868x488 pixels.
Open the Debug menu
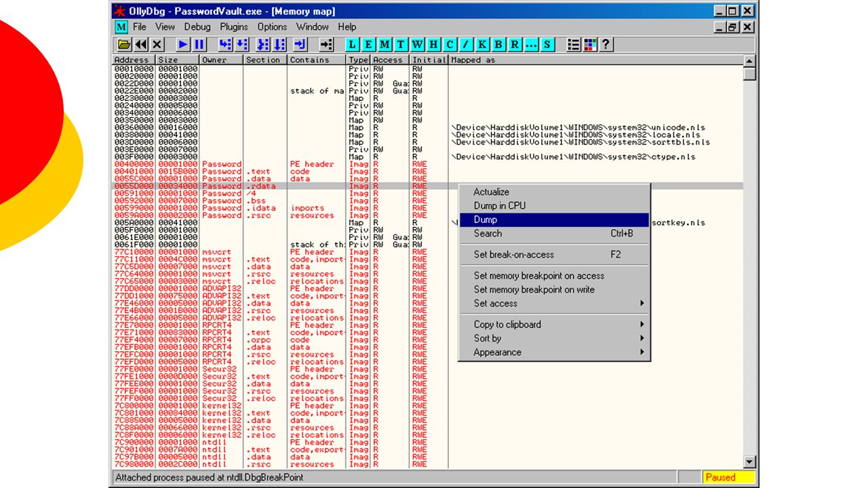coord(197,27)
